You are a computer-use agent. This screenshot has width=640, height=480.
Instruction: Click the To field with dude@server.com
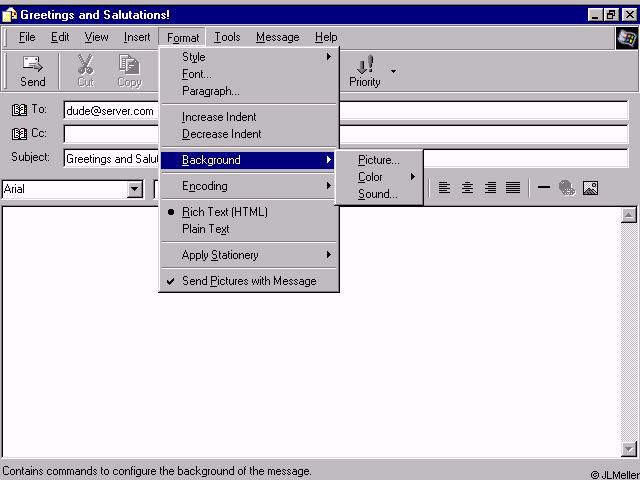(346, 111)
